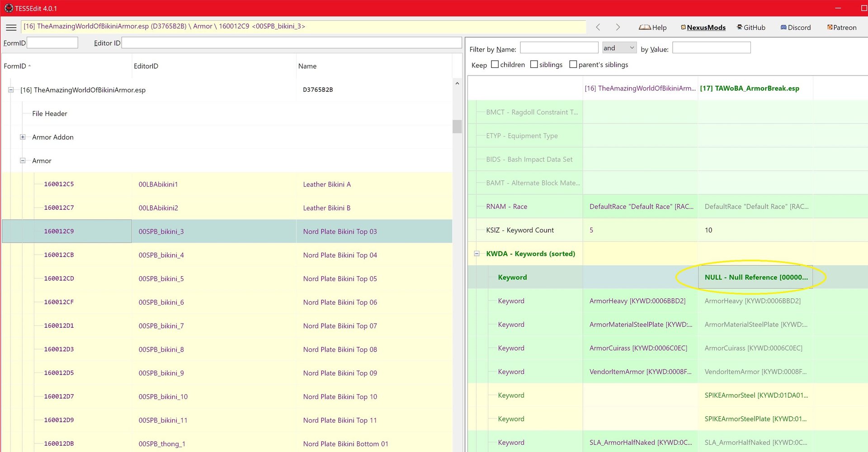Click the purple ArmorHeavy [KYWD:0006BBD2] cell
Screen dimensions: 868x452
coord(640,301)
